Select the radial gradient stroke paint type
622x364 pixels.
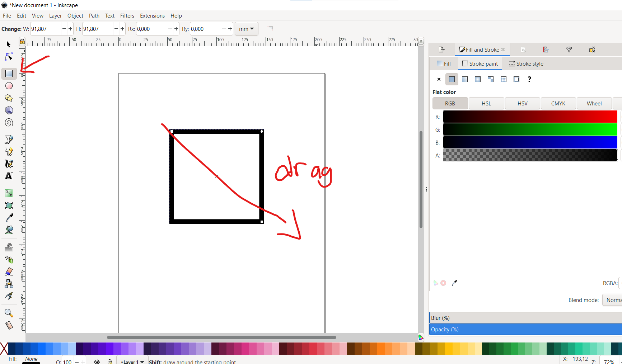tap(477, 79)
